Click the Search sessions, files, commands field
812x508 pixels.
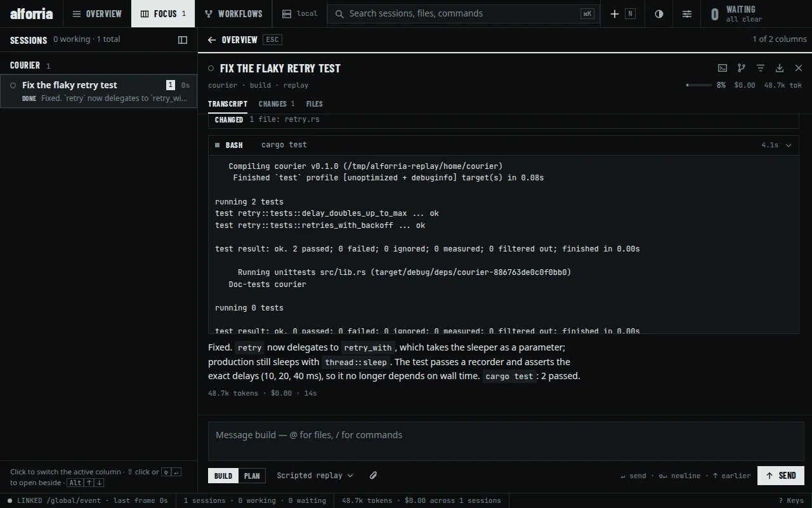pos(464,13)
